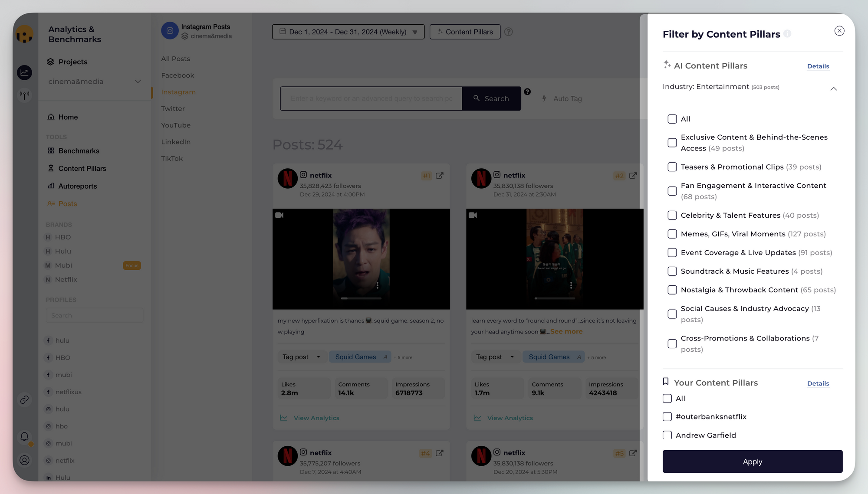Open Tag post dropdown on post #2

coord(495,357)
